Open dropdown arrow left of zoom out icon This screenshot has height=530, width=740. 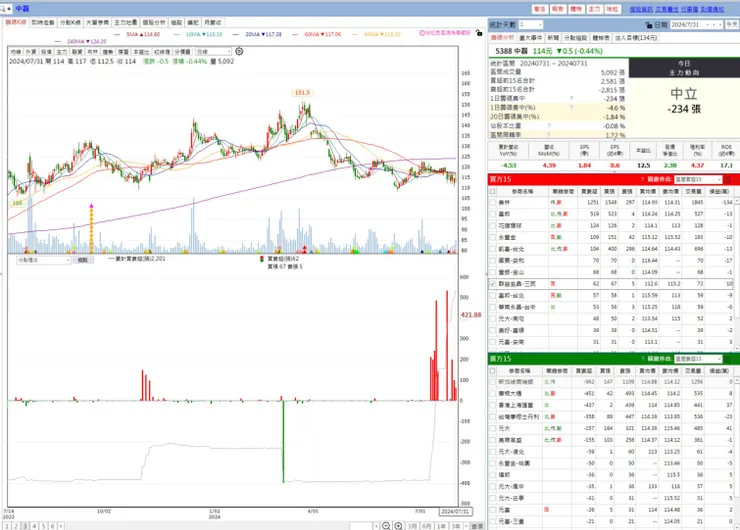coord(376,526)
